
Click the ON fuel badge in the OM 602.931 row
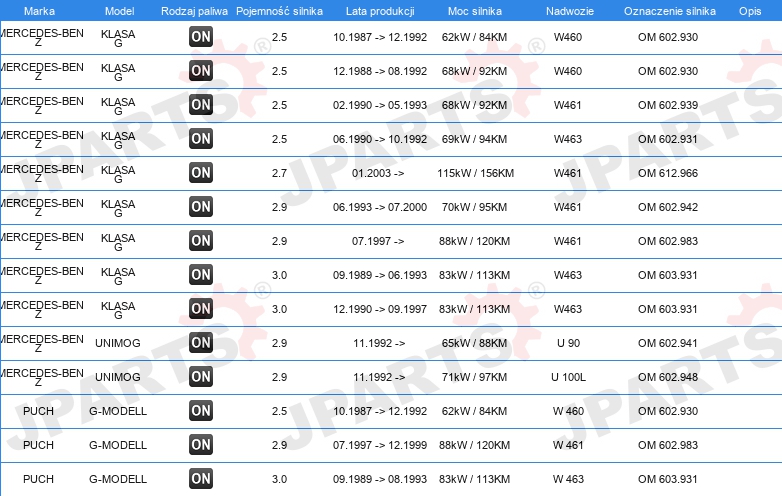point(201,139)
